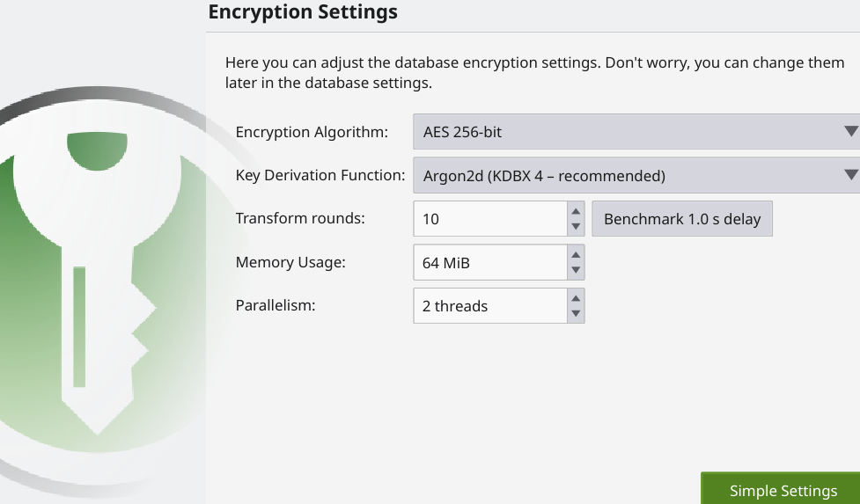This screenshot has width=860, height=504.
Task: Click the Memory Usage value field
Action: [x=489, y=262]
